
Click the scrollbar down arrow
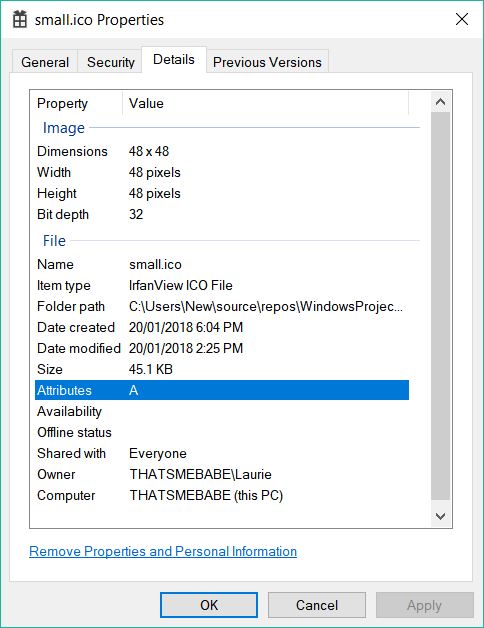440,516
